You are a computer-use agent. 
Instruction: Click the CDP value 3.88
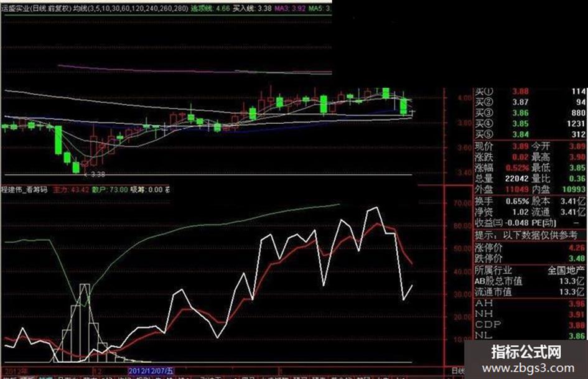click(577, 325)
